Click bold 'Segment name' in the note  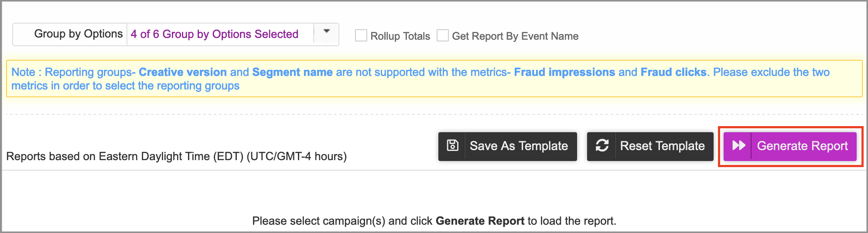pos(292,72)
